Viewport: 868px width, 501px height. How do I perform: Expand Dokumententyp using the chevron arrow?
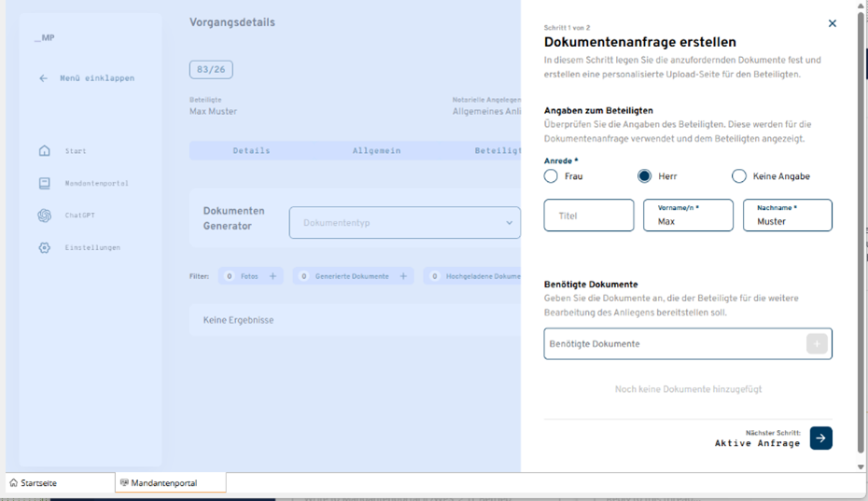click(509, 223)
